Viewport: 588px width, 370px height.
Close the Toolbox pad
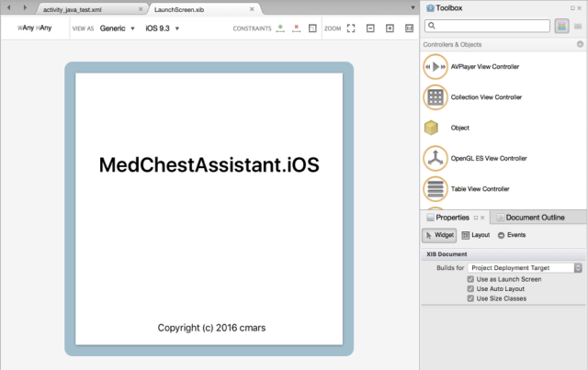(x=580, y=8)
